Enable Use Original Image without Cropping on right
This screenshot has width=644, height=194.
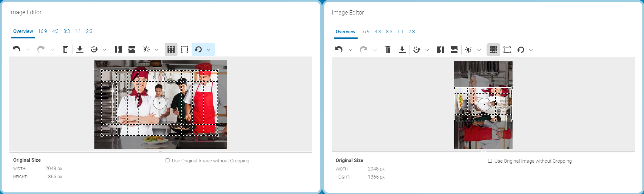[490, 161]
